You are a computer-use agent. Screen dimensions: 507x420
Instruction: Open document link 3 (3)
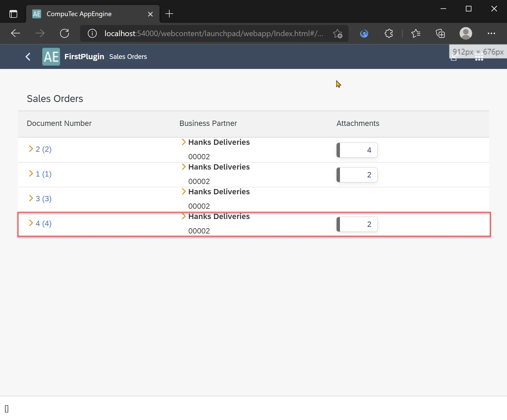tap(44, 199)
